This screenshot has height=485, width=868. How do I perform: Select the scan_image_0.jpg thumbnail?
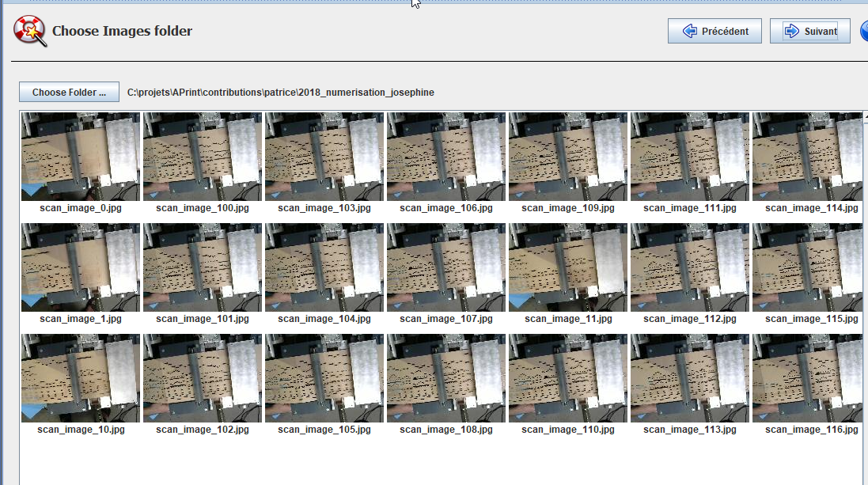point(81,157)
